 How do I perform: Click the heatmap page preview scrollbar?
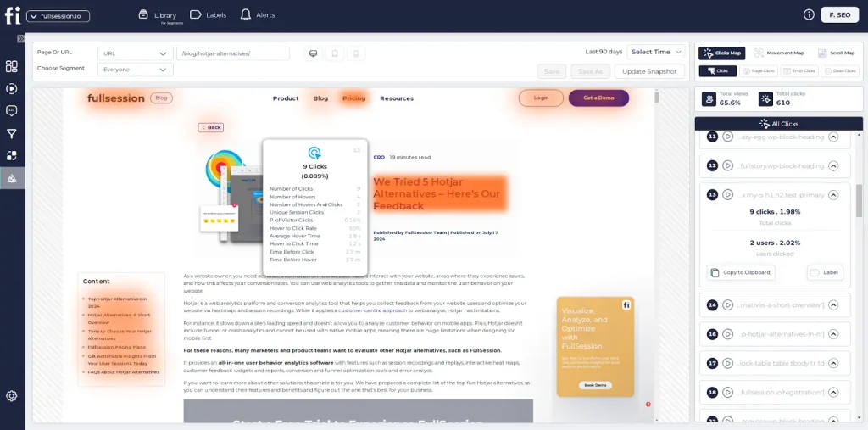pyautogui.click(x=657, y=98)
